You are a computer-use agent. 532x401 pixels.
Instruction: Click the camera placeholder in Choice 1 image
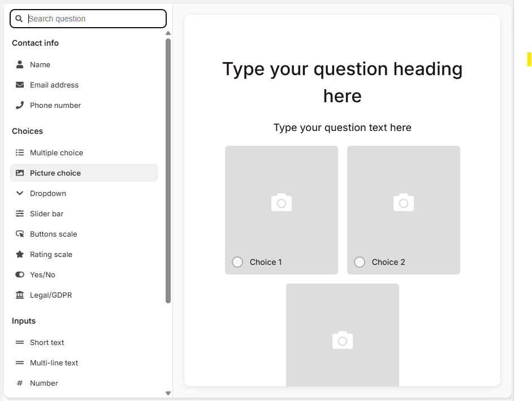tap(281, 202)
